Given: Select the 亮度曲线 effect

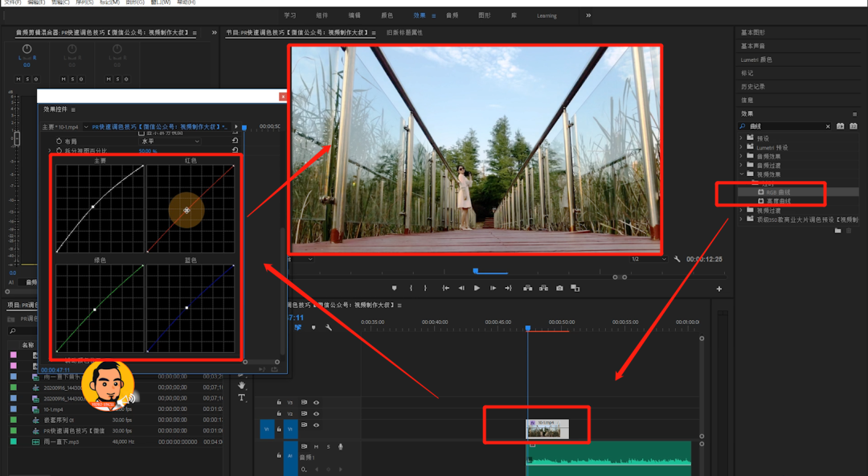Looking at the screenshot, I should (778, 201).
